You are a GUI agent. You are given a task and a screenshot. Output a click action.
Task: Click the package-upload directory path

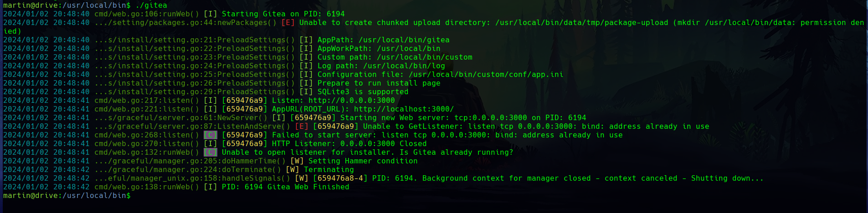pyautogui.click(x=581, y=23)
